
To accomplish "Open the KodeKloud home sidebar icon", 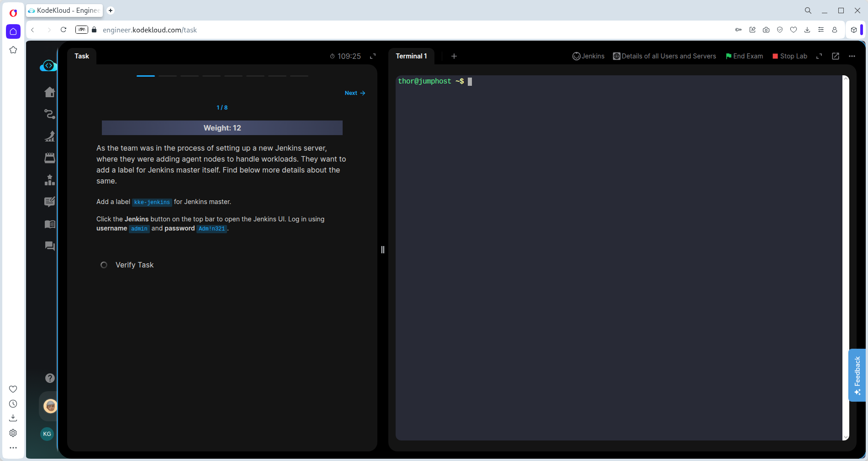I will coord(50,92).
